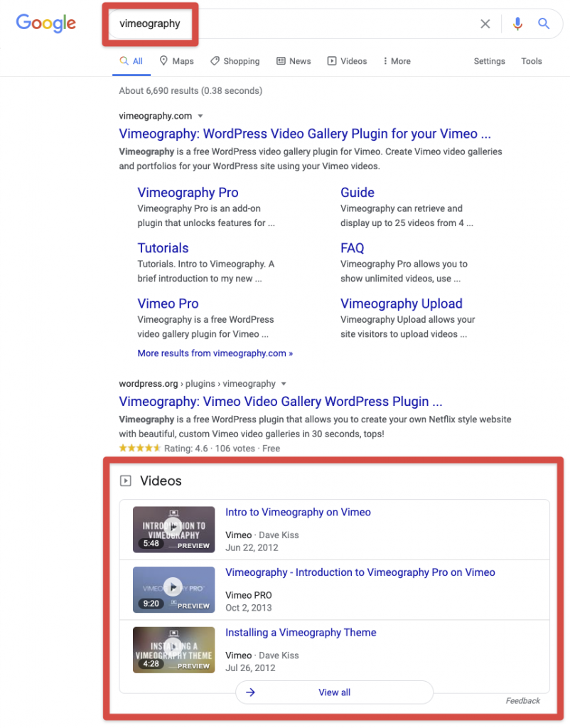
Task: Play the Installing a Vimeography Theme thumbnail
Action: click(173, 649)
